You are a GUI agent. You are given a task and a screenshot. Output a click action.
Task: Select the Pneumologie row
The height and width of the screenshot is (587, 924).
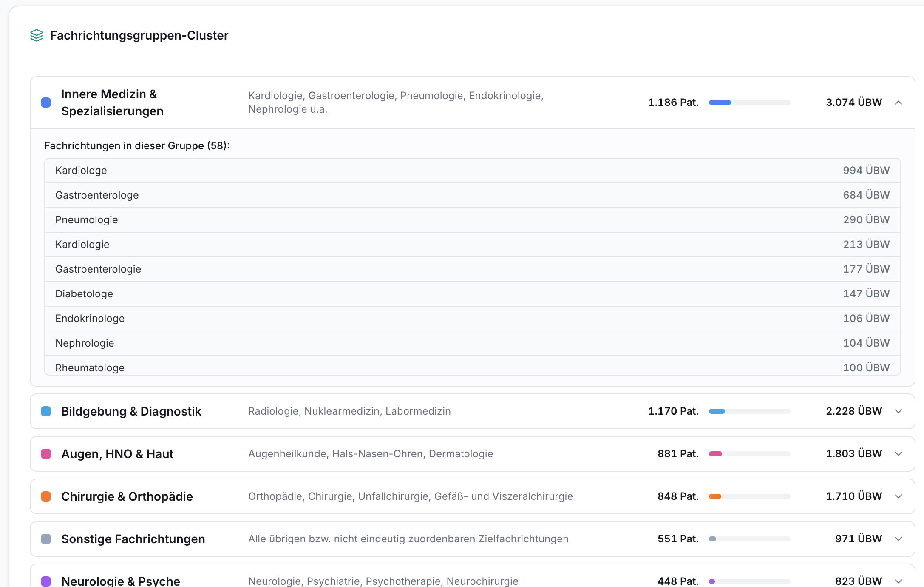click(473, 220)
